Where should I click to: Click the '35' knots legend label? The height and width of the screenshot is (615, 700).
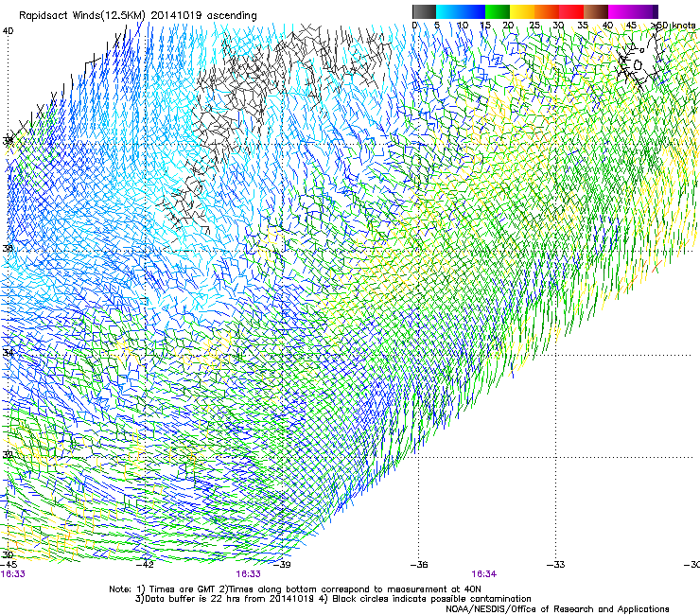click(583, 26)
